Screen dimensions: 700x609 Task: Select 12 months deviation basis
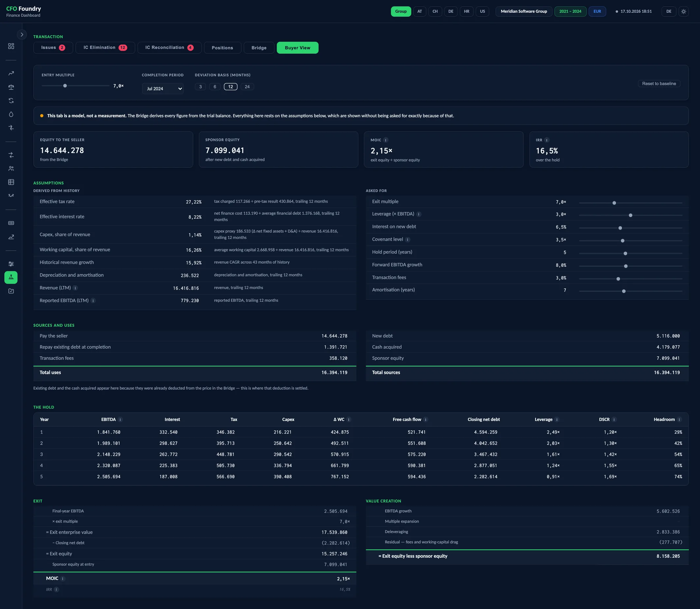(230, 87)
